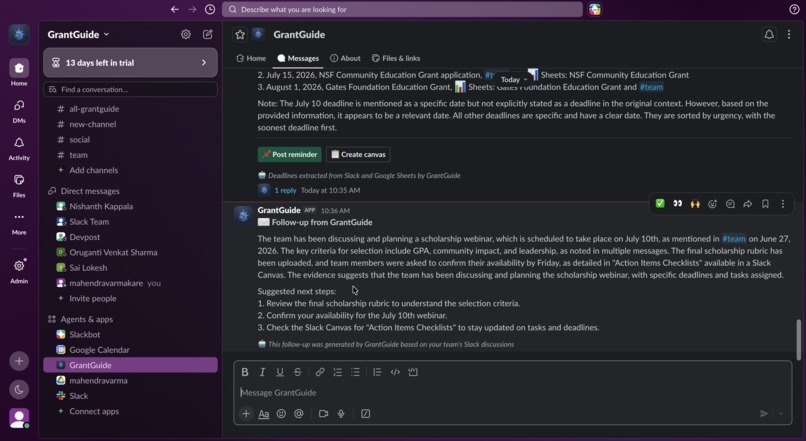806x441 pixels.
Task: Open the help question mark icon
Action: [794, 9]
